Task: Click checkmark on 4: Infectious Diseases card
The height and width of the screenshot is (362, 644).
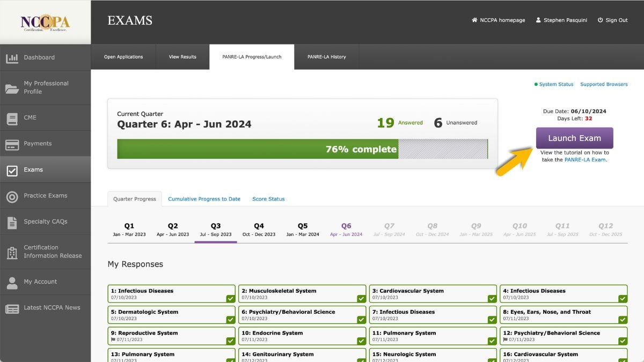Action: [623, 299]
